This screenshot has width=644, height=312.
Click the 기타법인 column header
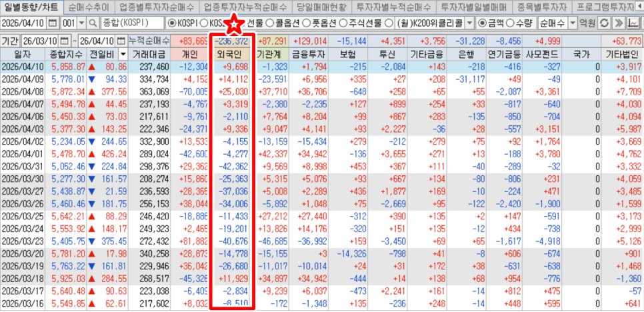[x=622, y=54]
